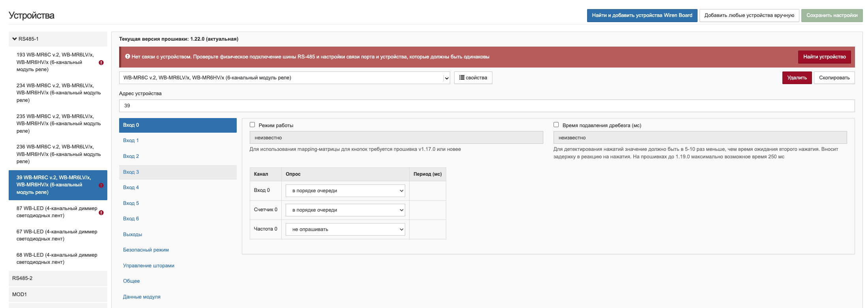Click Найти и добавить устройства Wiren Board
Screen dimensions: 868x308
point(642,15)
